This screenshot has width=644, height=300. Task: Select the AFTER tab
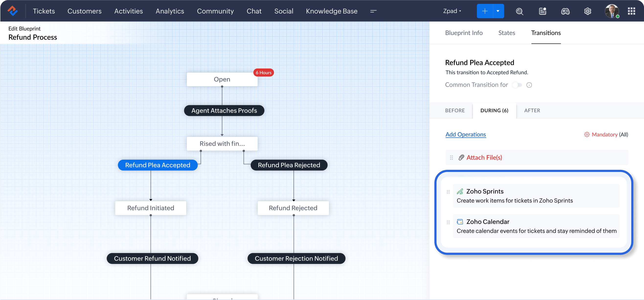[532, 111]
